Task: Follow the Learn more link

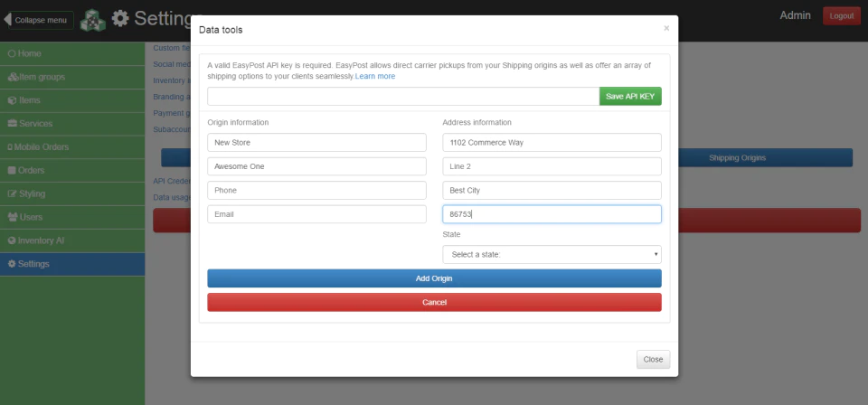Action: (375, 76)
